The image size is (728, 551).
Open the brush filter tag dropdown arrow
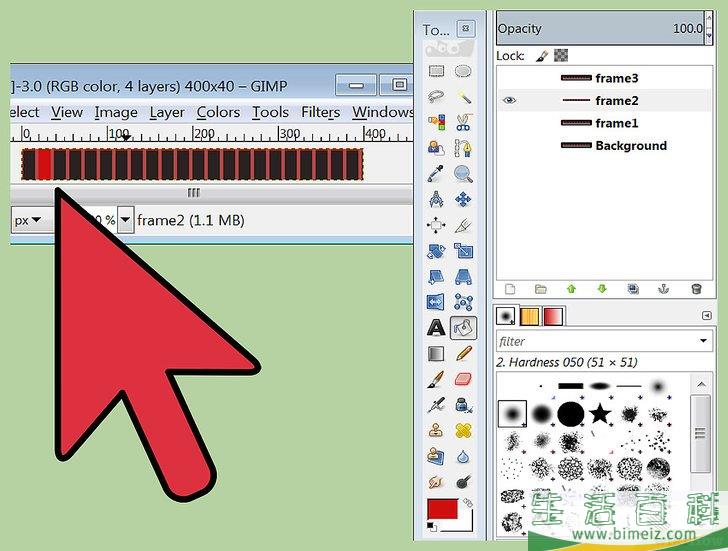click(703, 341)
